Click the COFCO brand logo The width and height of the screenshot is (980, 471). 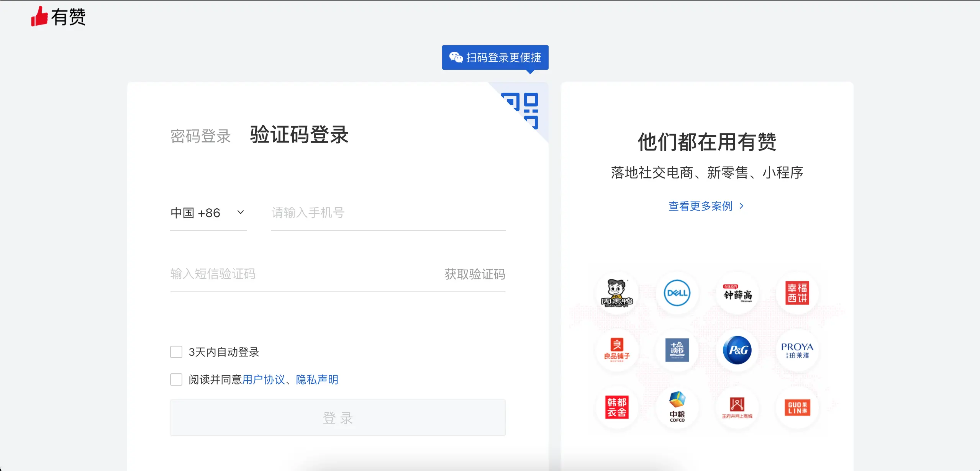(x=677, y=407)
